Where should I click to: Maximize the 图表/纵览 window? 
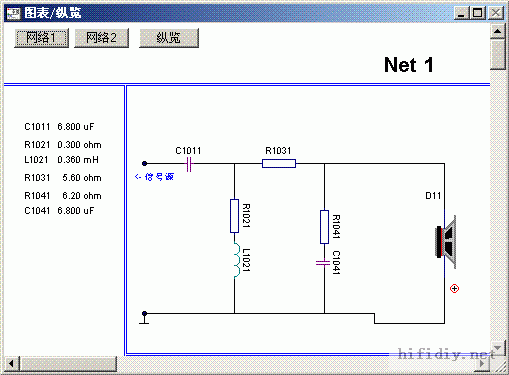(477, 13)
